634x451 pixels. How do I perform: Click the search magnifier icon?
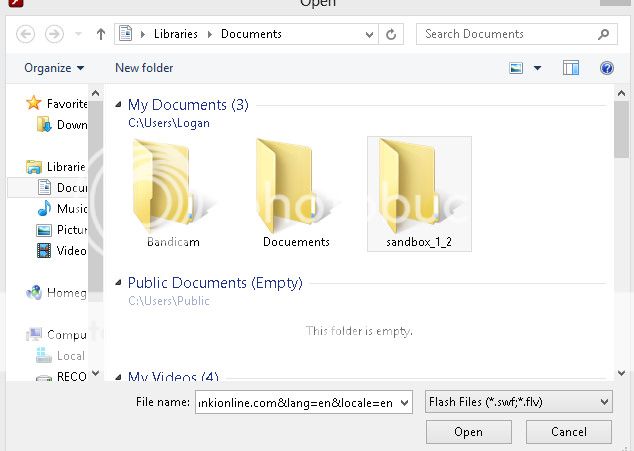point(604,34)
